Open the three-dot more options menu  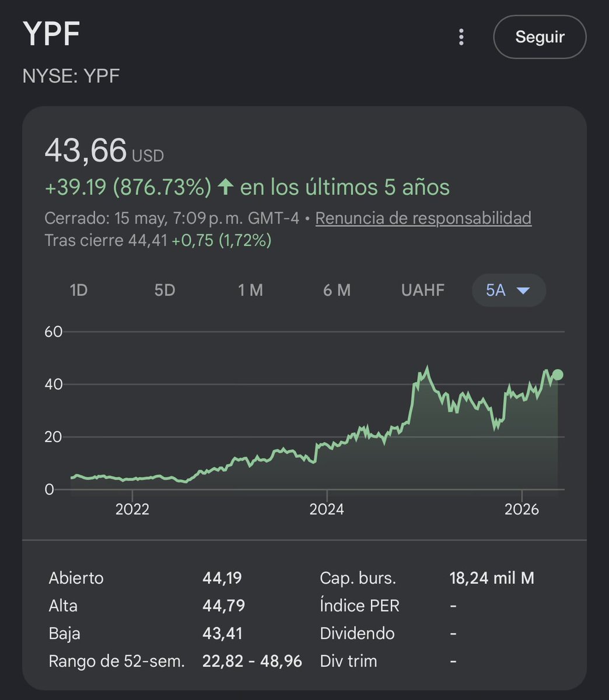(461, 37)
